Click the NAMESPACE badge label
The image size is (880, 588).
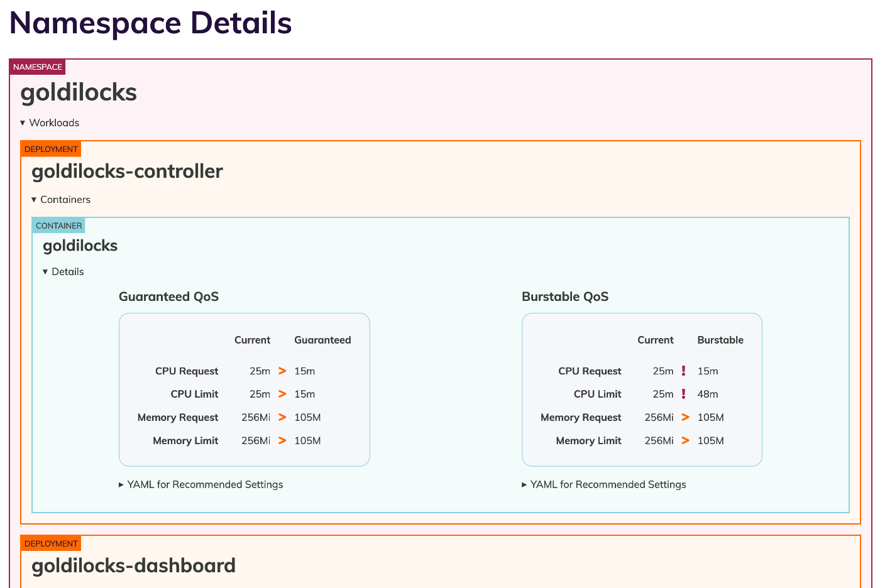click(38, 67)
